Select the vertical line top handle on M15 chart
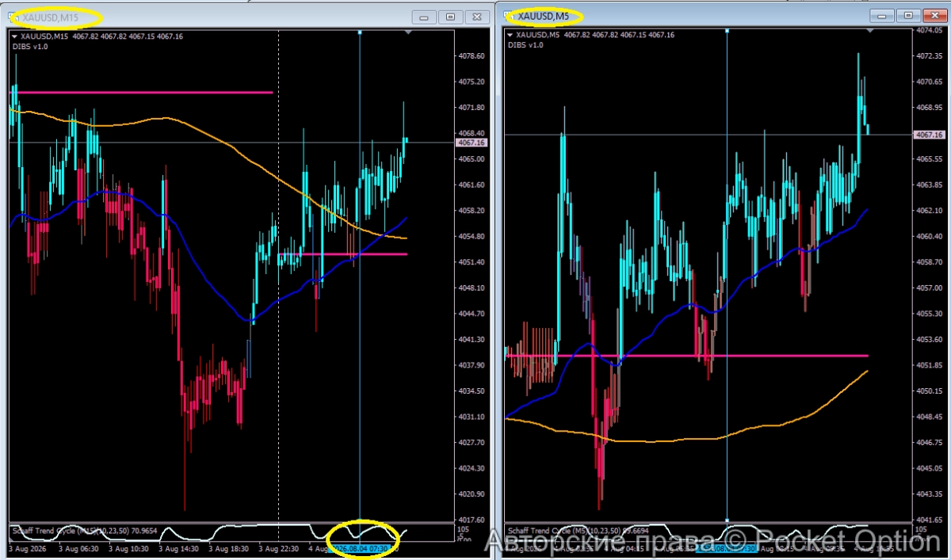 click(360, 32)
